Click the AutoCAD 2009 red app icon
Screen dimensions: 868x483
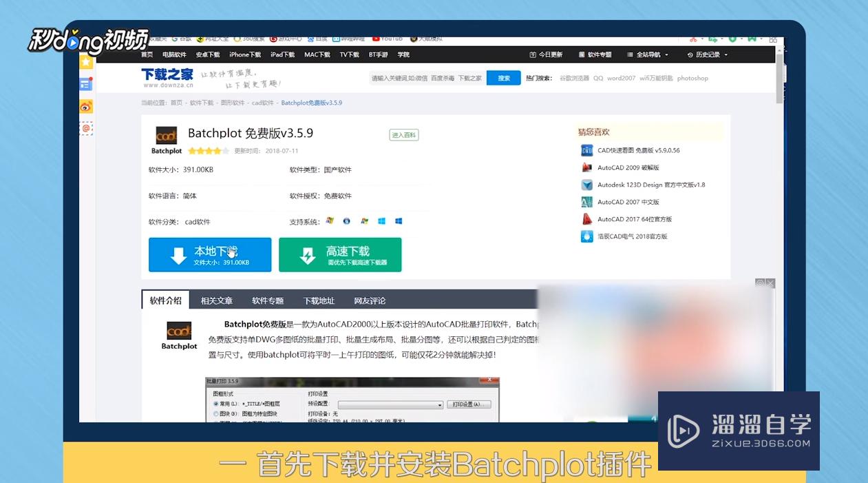tap(586, 167)
